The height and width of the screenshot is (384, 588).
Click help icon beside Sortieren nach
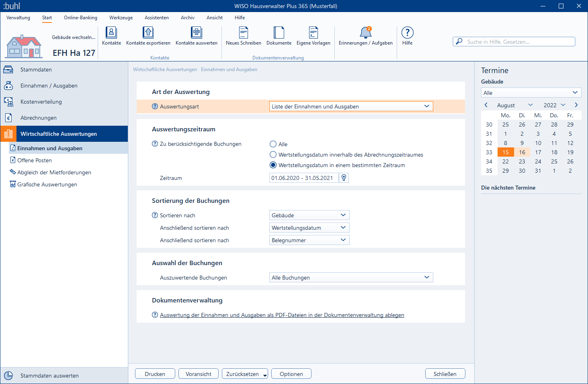point(155,215)
